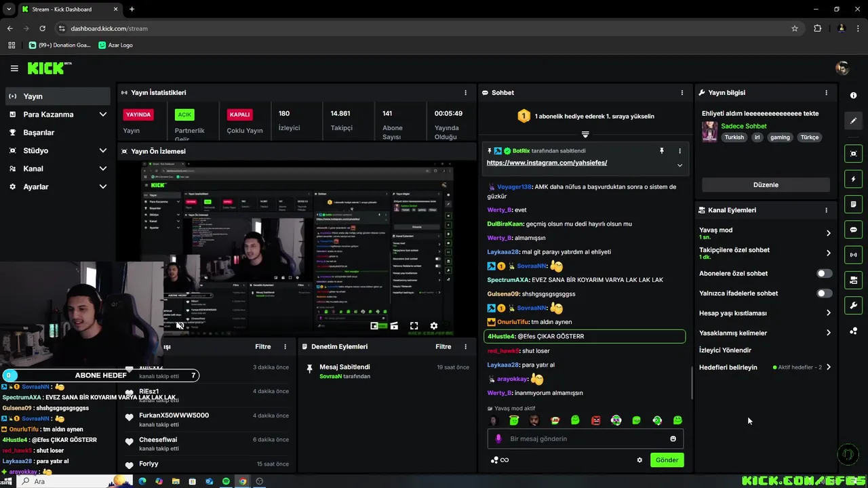Open Hesap yaşı kısıtlaması options arrow

coord(829,313)
